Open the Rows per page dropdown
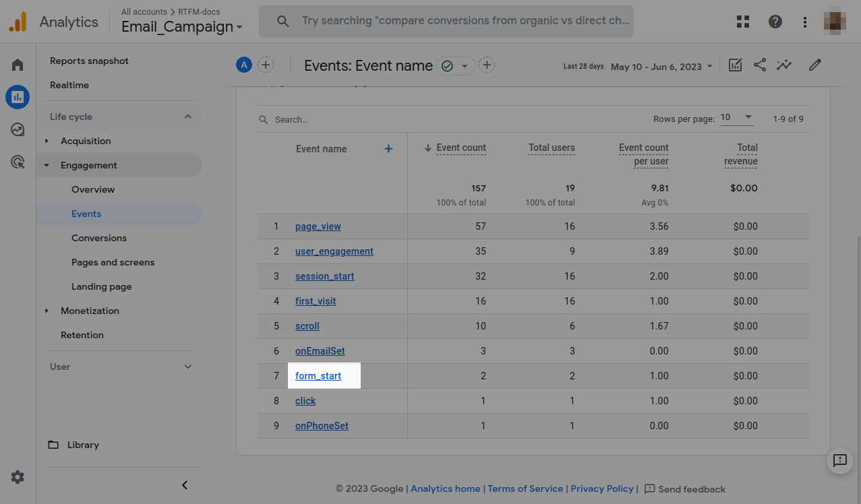 tap(736, 117)
